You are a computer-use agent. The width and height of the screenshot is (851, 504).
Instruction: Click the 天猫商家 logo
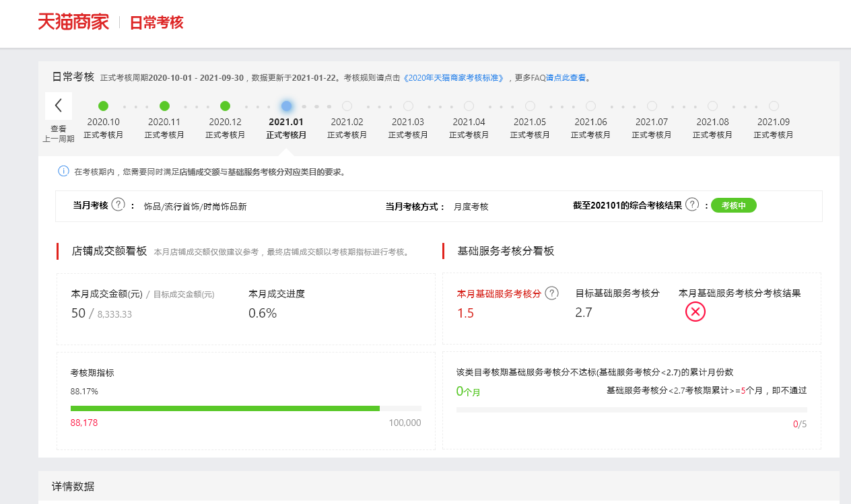(x=73, y=22)
